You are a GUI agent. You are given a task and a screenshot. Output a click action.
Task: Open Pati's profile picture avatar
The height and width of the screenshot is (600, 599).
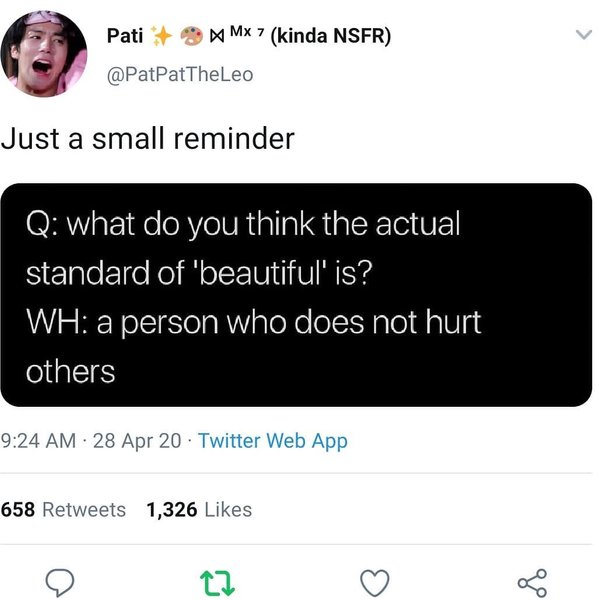[44, 54]
